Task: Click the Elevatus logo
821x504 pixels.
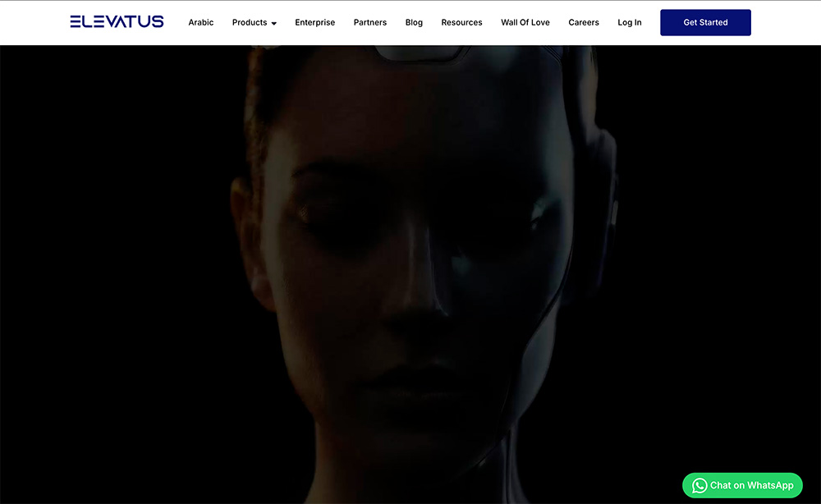Action: click(117, 21)
